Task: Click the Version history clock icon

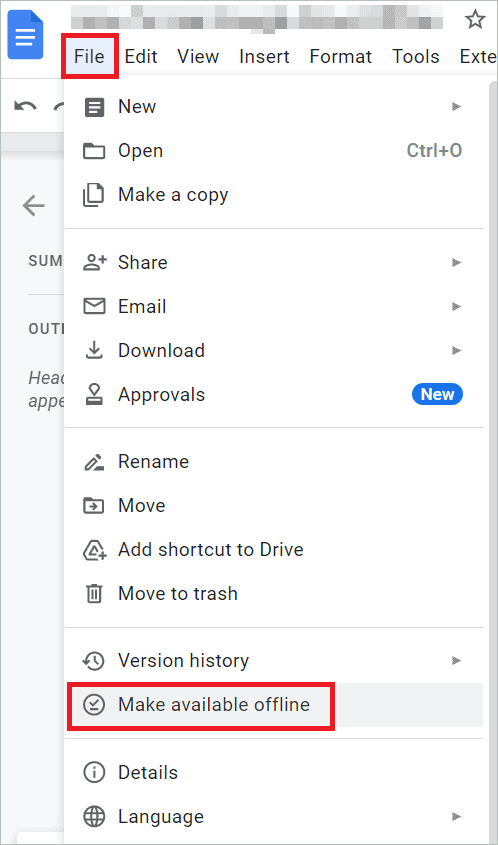Action: click(x=94, y=661)
